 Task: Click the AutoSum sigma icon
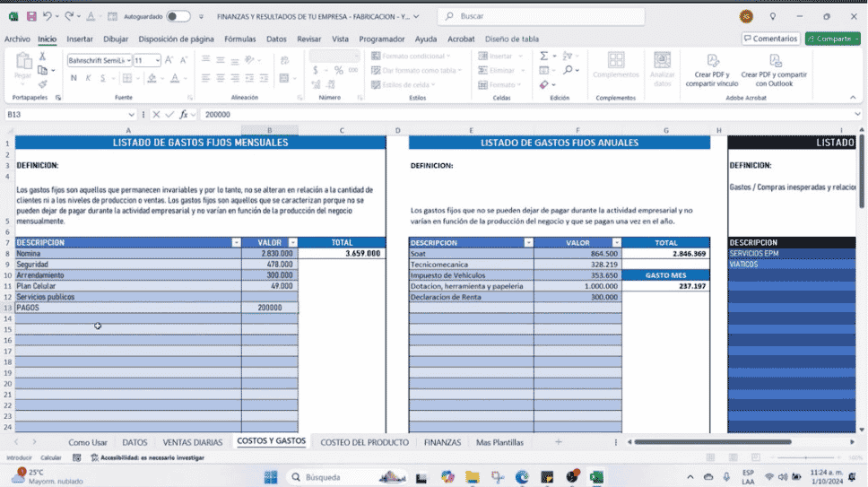coord(544,56)
